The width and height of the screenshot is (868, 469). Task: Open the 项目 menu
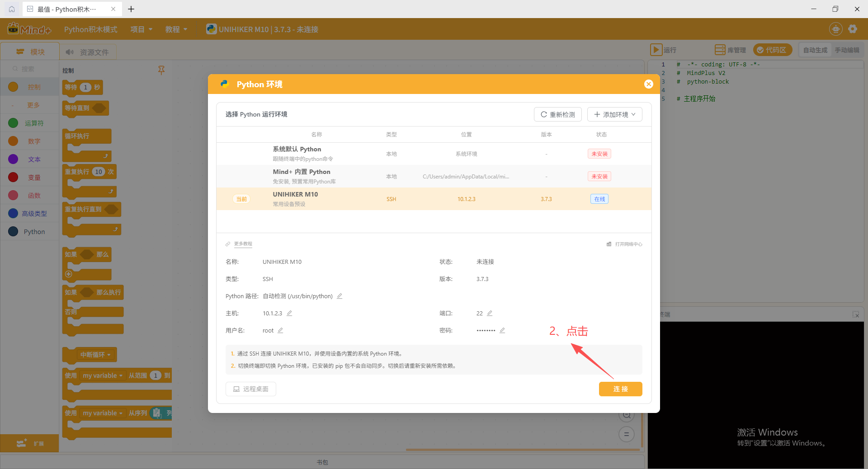(x=142, y=29)
